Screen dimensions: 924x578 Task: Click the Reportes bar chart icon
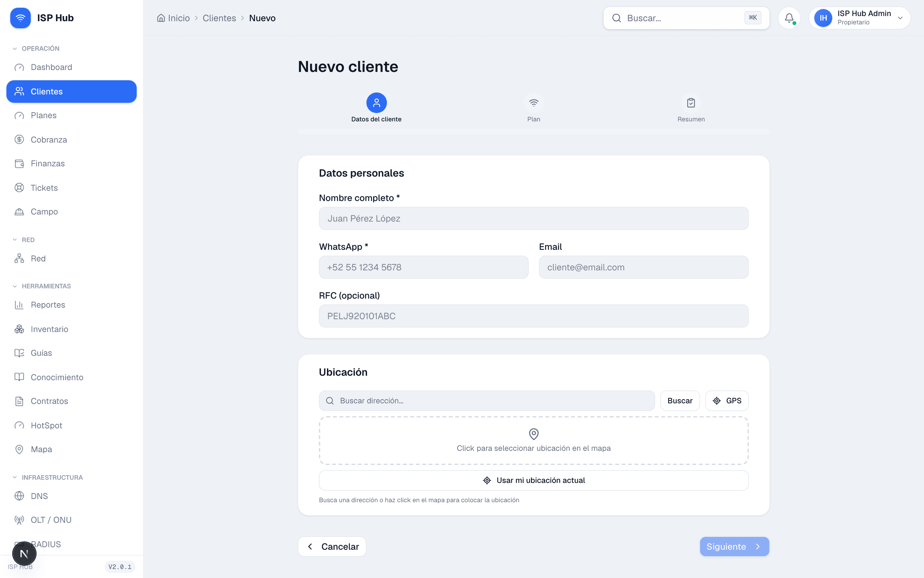pos(19,305)
